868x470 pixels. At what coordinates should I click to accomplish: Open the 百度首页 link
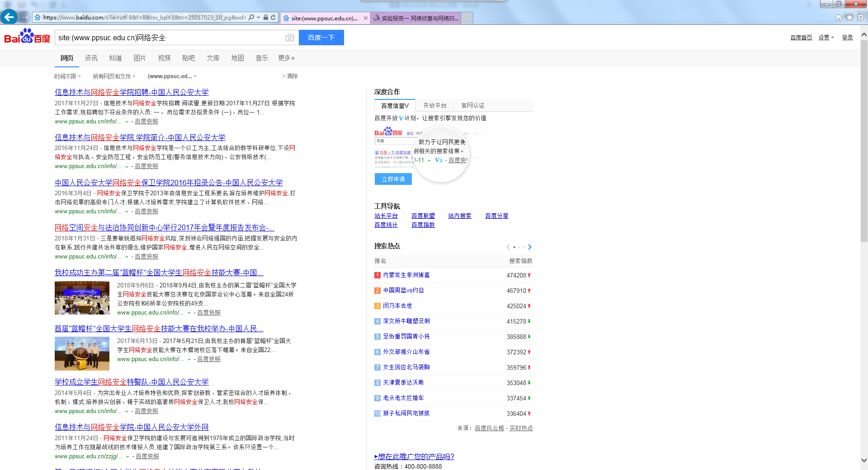[x=801, y=38]
